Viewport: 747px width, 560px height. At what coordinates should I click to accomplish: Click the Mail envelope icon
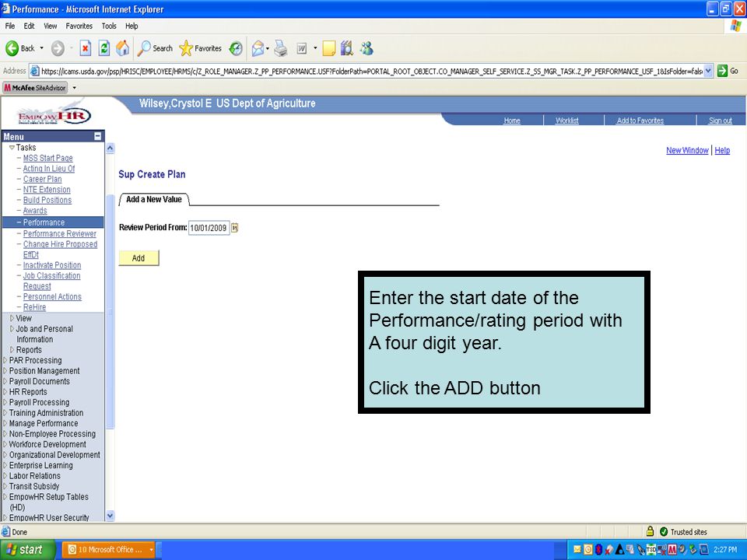tap(258, 48)
